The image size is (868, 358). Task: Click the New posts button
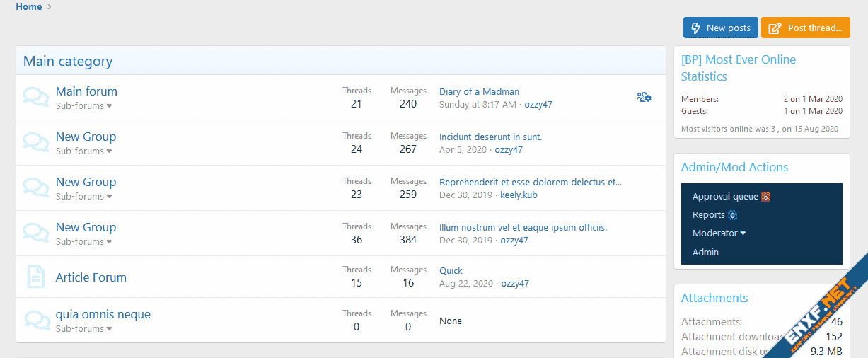[x=720, y=28]
